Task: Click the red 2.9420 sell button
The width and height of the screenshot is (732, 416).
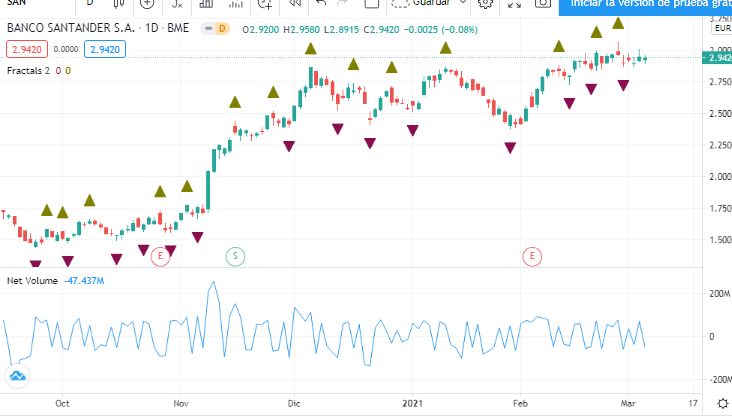Action: (27, 49)
